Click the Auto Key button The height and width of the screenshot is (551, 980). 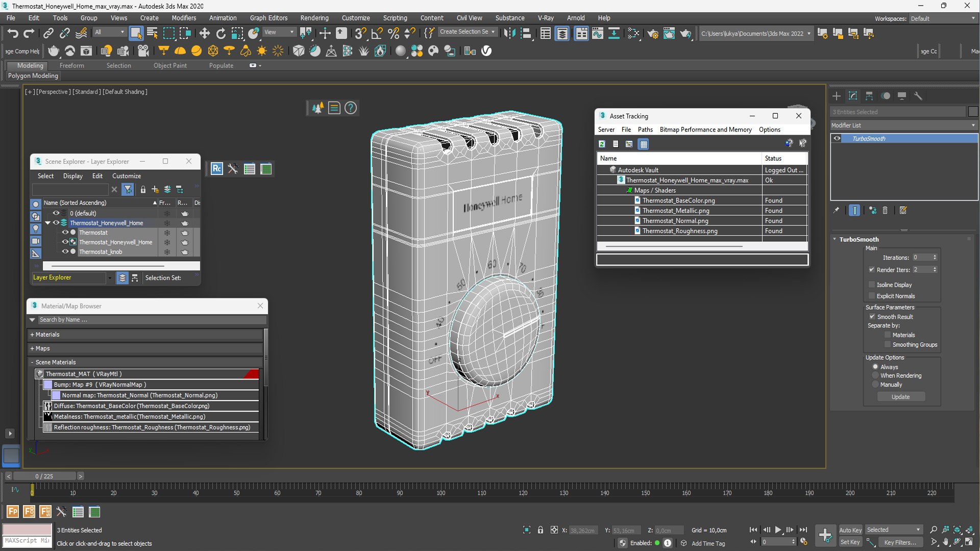click(x=850, y=530)
